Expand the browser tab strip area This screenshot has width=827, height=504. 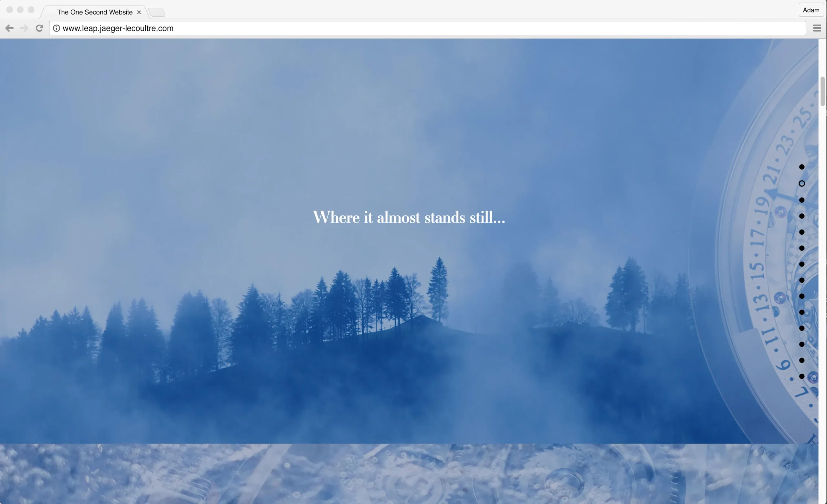pyautogui.click(x=155, y=12)
